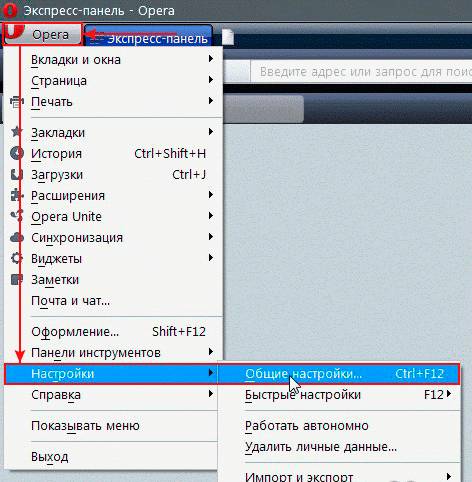
Task: Expand arrow next to Закладки
Action: (x=211, y=132)
